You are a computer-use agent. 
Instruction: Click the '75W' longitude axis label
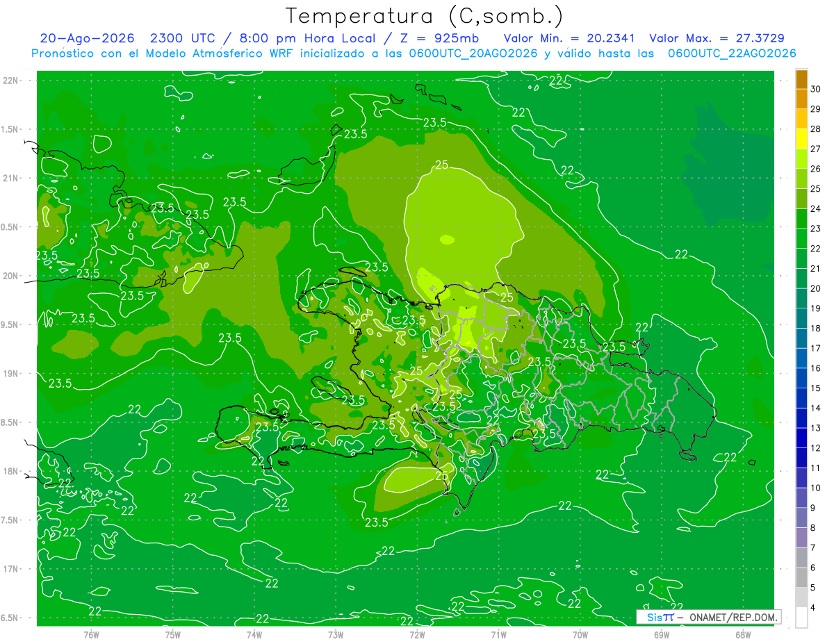click(x=173, y=634)
